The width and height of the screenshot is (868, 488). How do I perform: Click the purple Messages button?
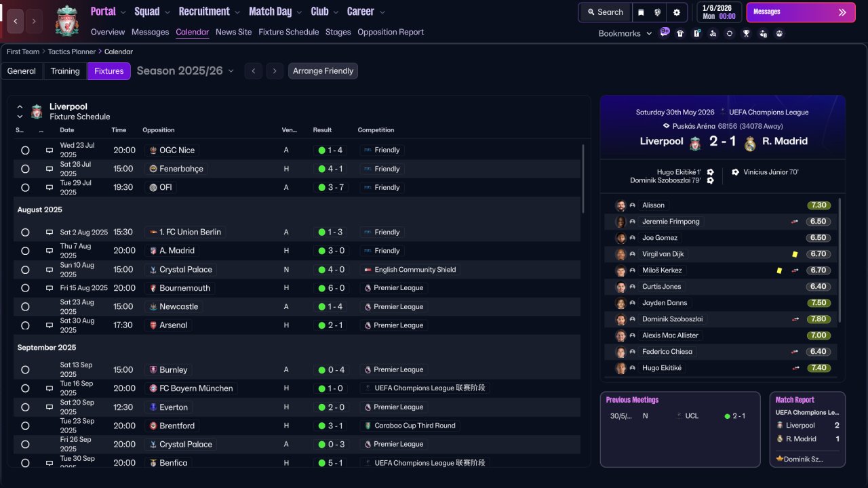(x=801, y=12)
